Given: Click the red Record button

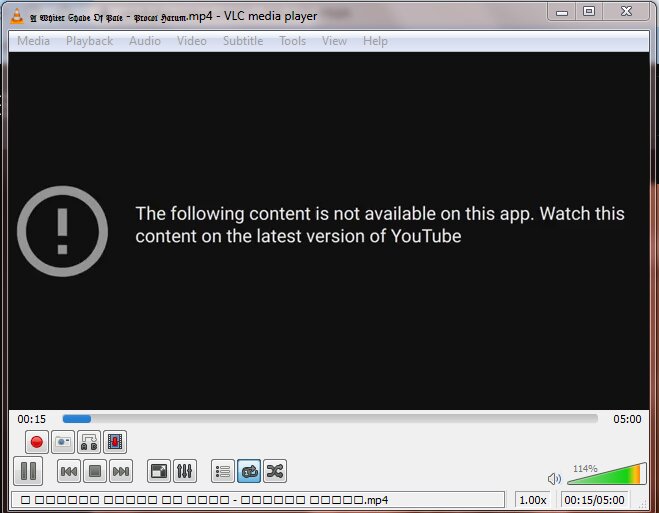Looking at the screenshot, I should (37, 442).
